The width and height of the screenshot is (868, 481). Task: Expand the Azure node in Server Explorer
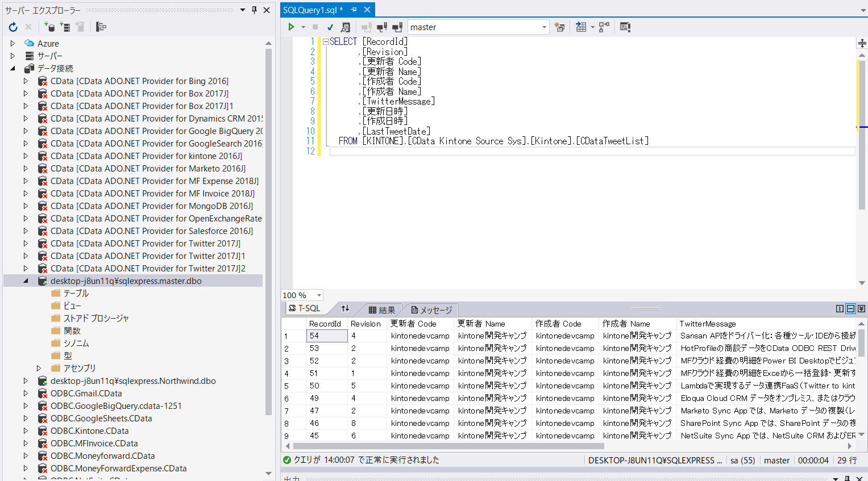point(13,43)
